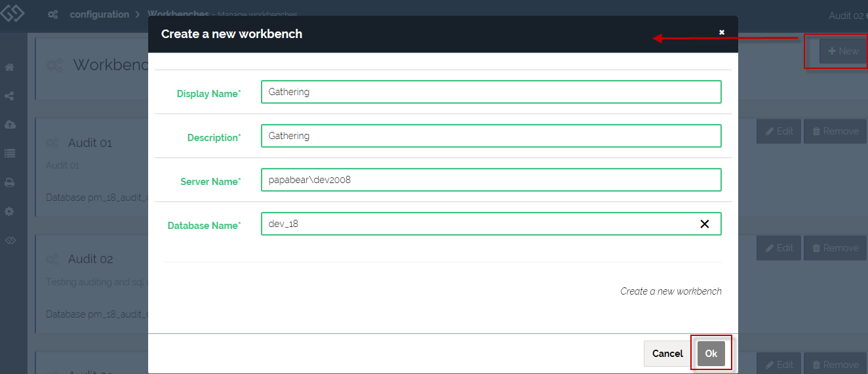Focus the Description text field
Image resolution: width=868 pixels, height=374 pixels.
[x=490, y=136]
